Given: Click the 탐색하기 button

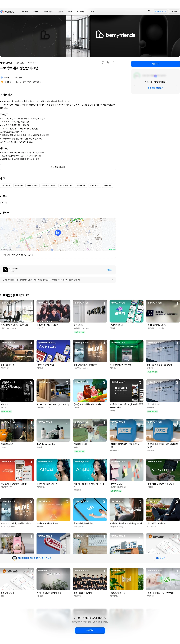Looking at the screenshot, I should pos(90,631).
